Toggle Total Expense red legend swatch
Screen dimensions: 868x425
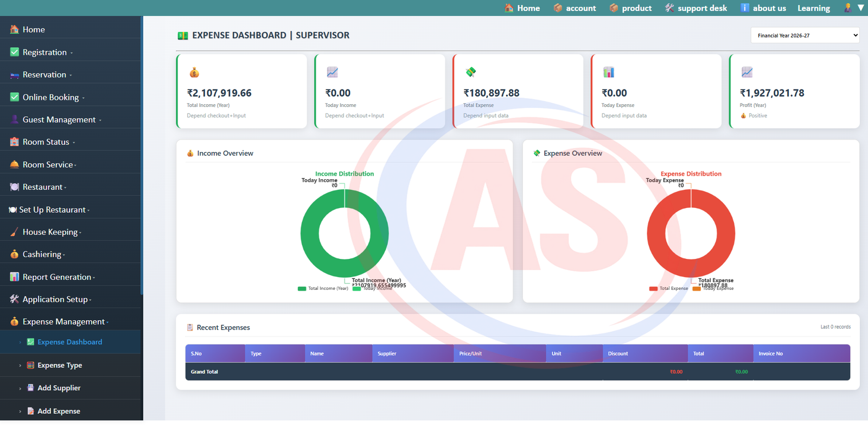tap(653, 289)
